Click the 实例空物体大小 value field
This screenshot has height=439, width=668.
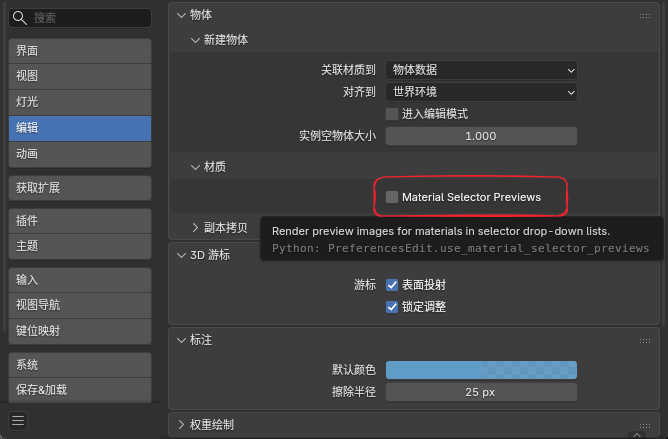click(x=481, y=136)
